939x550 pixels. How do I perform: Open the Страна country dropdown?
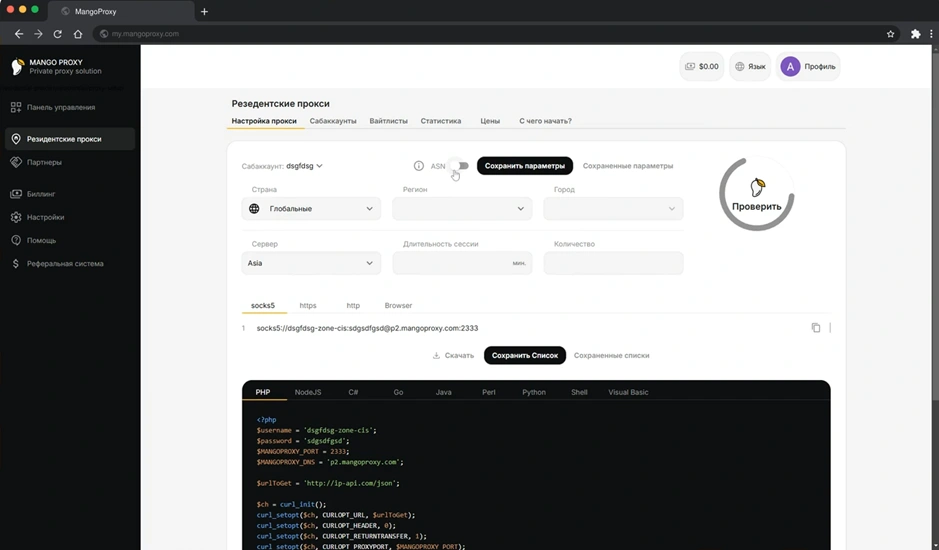point(311,208)
